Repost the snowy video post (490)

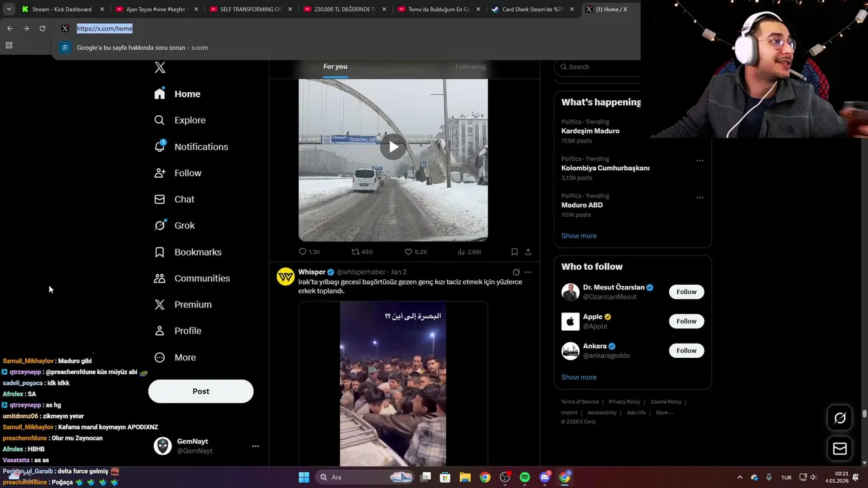point(362,251)
